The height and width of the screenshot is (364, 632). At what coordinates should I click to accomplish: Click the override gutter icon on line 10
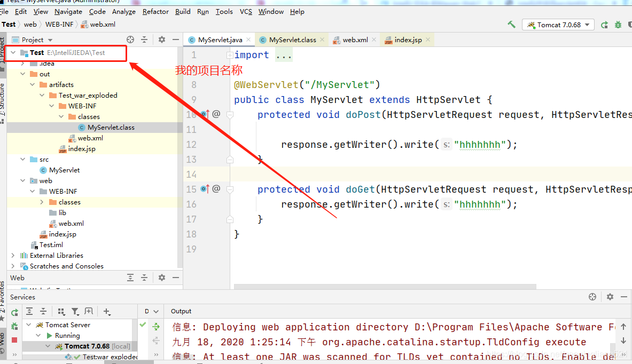coord(205,114)
